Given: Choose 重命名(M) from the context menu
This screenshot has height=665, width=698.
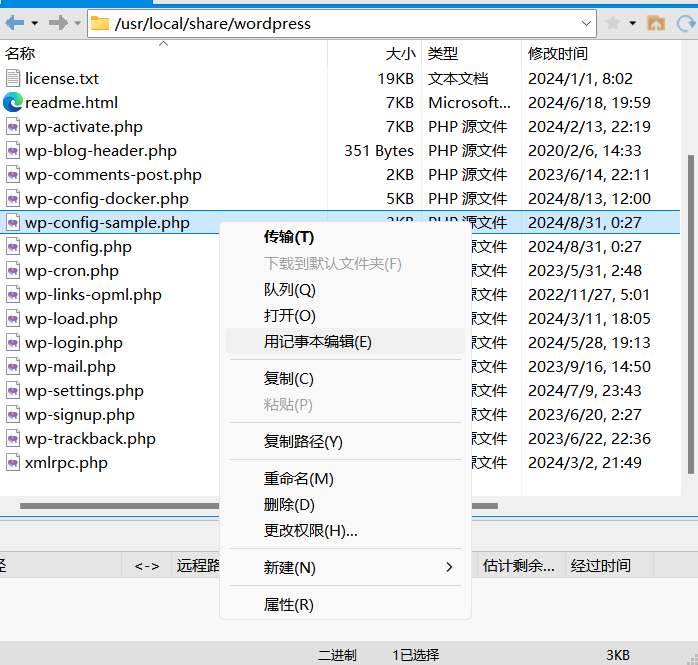Looking at the screenshot, I should point(345,479).
